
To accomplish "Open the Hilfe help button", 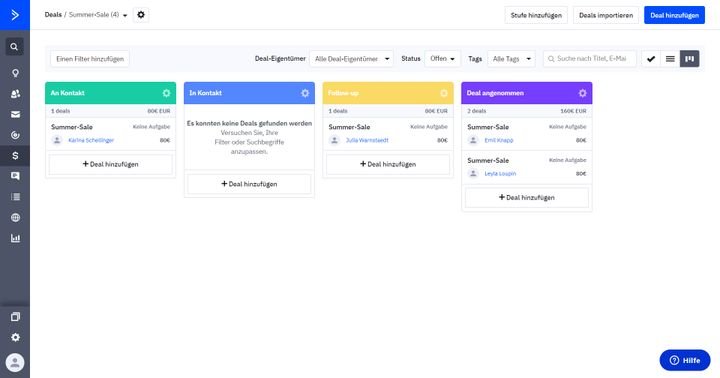I will click(685, 360).
